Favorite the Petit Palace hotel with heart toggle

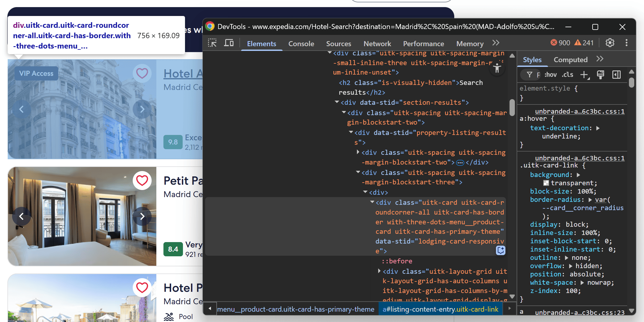tap(142, 181)
